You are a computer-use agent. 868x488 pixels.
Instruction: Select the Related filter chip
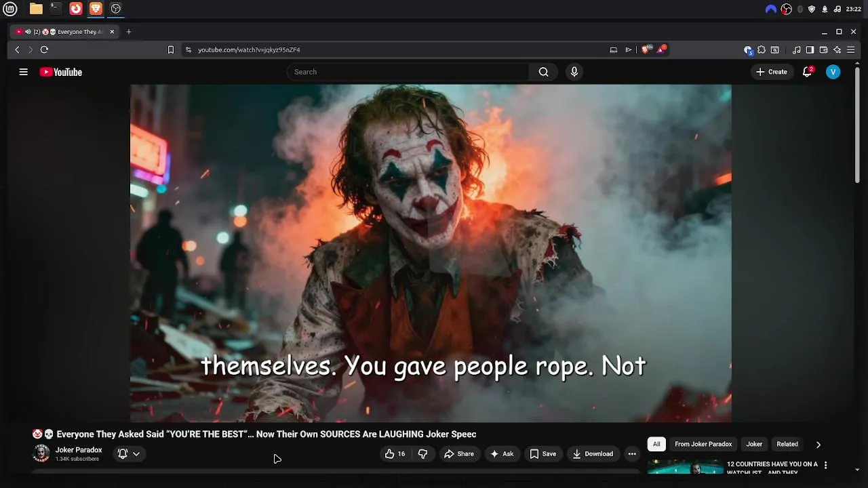787,444
